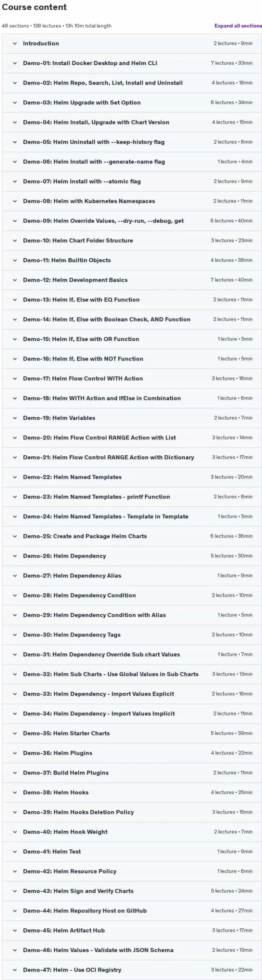Image resolution: width=262 pixels, height=980 pixels.
Task: Expand Demo-01 Install Docker Desktop chevron
Action: 15,63
